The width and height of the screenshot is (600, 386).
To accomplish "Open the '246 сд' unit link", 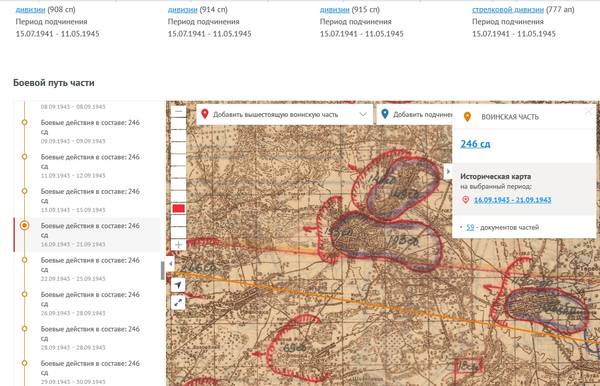I will coord(475,144).
